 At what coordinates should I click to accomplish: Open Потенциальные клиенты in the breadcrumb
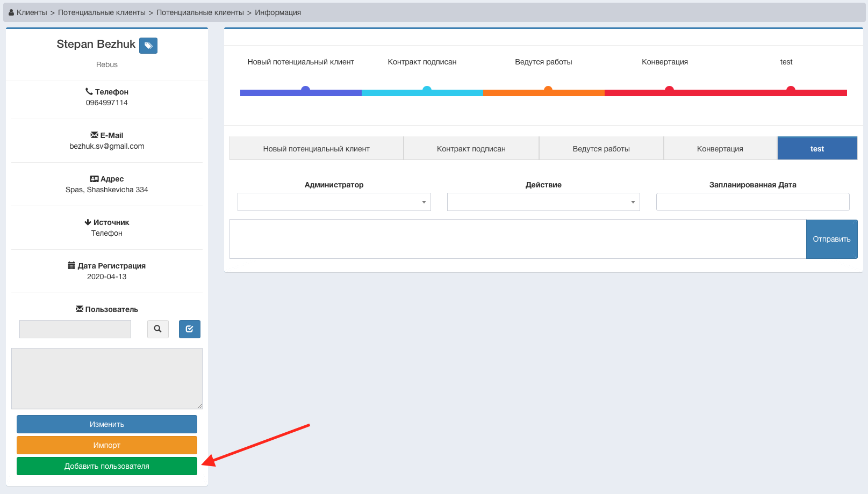tap(102, 12)
